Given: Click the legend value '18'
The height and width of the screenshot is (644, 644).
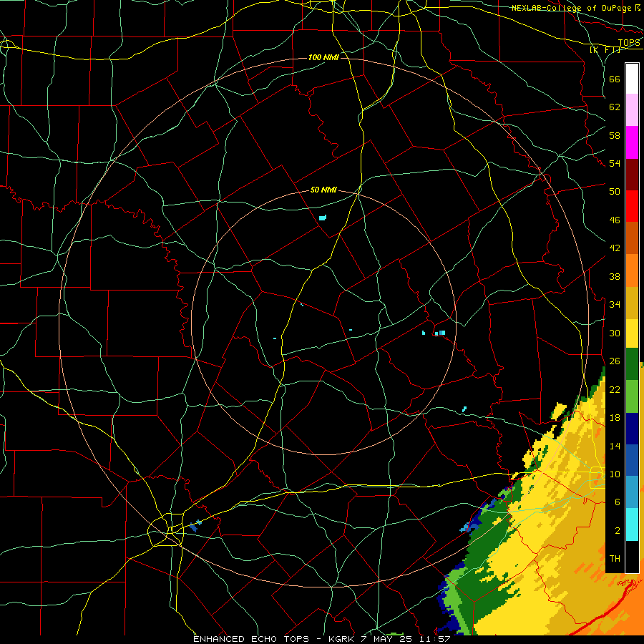Looking at the screenshot, I should [x=615, y=418].
